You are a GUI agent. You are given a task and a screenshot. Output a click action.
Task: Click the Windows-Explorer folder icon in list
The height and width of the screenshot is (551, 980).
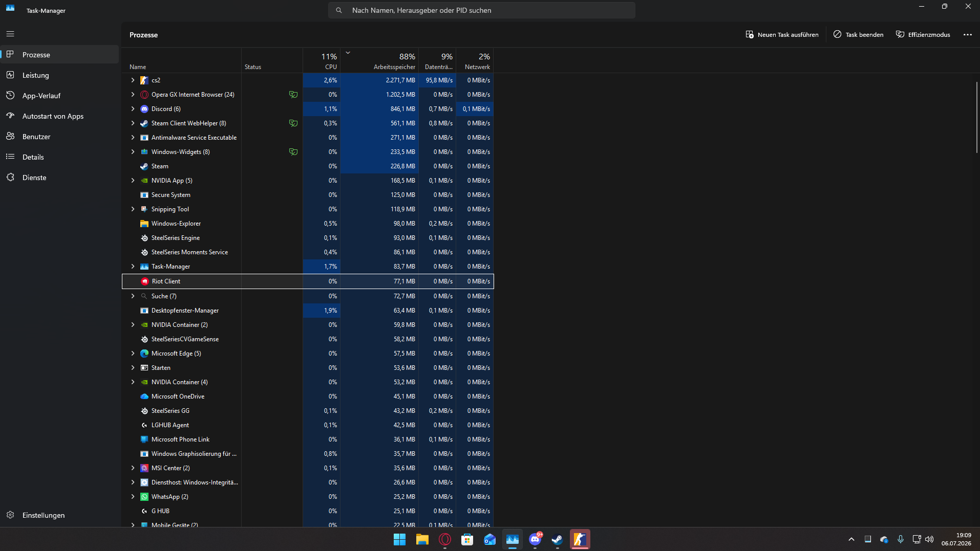click(x=144, y=224)
